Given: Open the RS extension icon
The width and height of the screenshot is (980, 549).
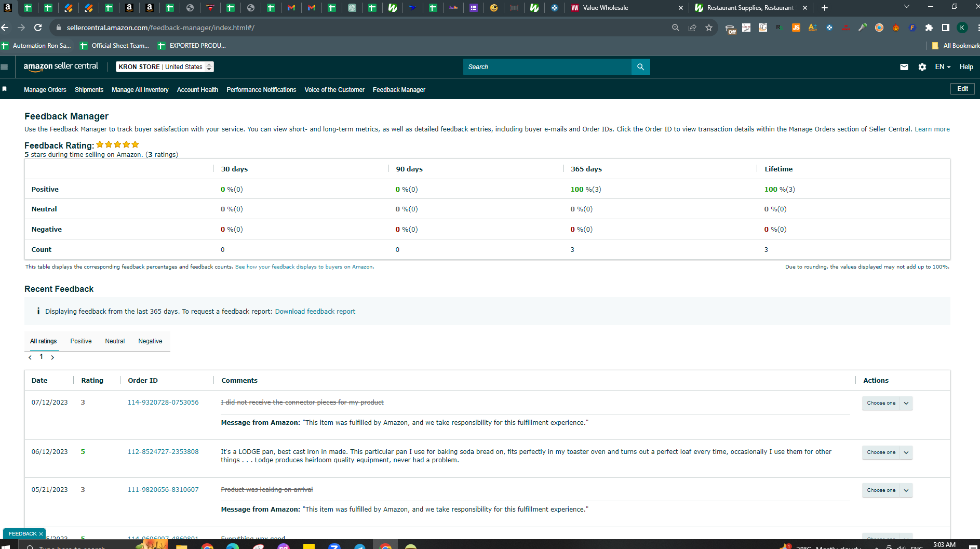Looking at the screenshot, I should [780, 28].
